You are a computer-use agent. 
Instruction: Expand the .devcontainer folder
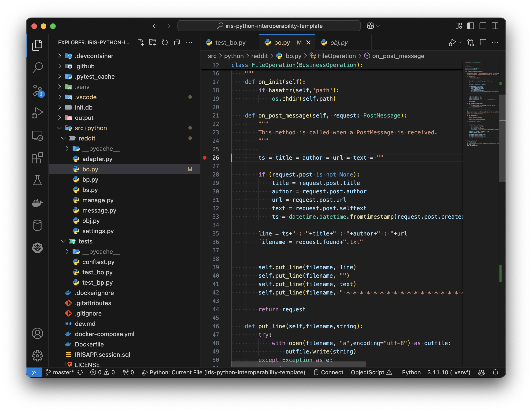pyautogui.click(x=59, y=56)
